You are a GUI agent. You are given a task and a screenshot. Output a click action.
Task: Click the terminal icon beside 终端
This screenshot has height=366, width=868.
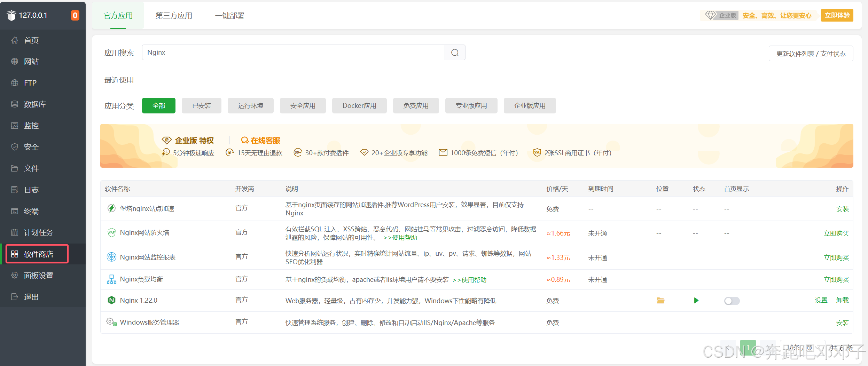15,211
